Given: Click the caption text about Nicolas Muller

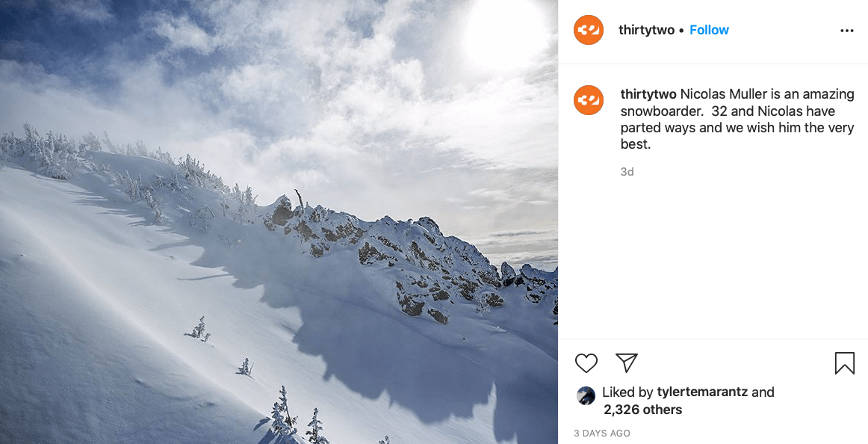Looking at the screenshot, I should click(737, 119).
